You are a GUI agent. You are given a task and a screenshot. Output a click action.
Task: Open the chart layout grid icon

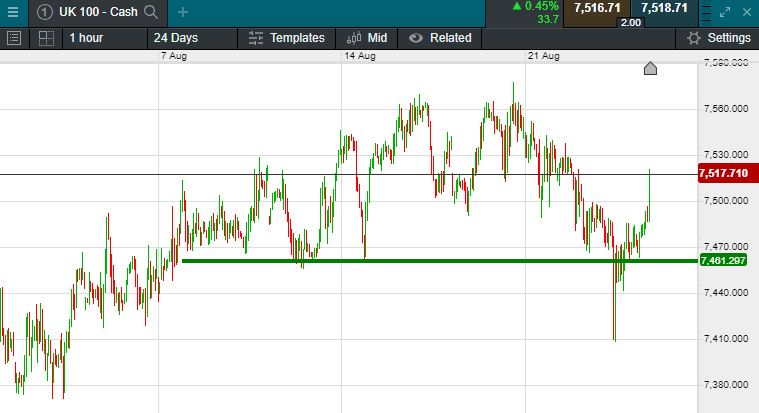[46, 38]
